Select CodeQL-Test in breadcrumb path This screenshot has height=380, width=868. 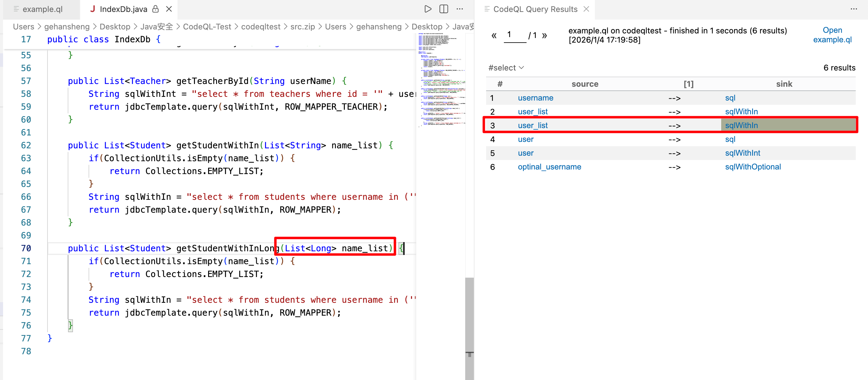[x=207, y=27]
